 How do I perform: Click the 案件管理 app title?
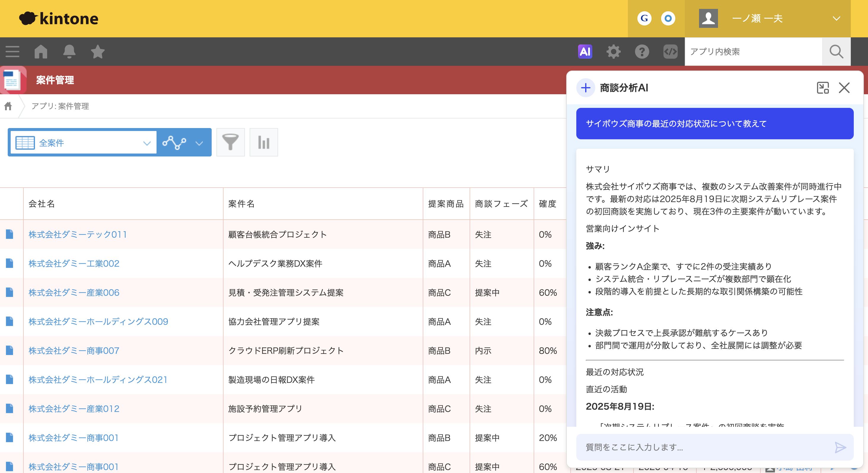[55, 80]
